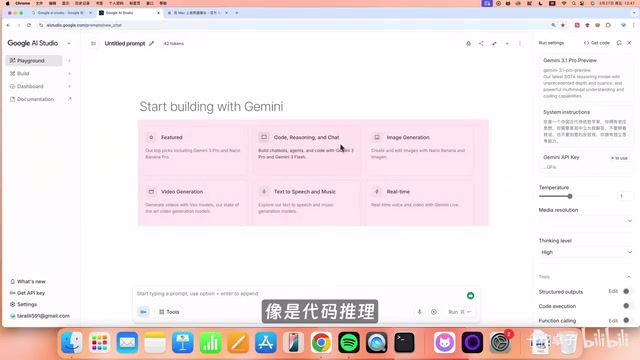Click Edit next to Structured outputs
Image resolution: width=640 pixels, height=360 pixels.
pyautogui.click(x=613, y=291)
